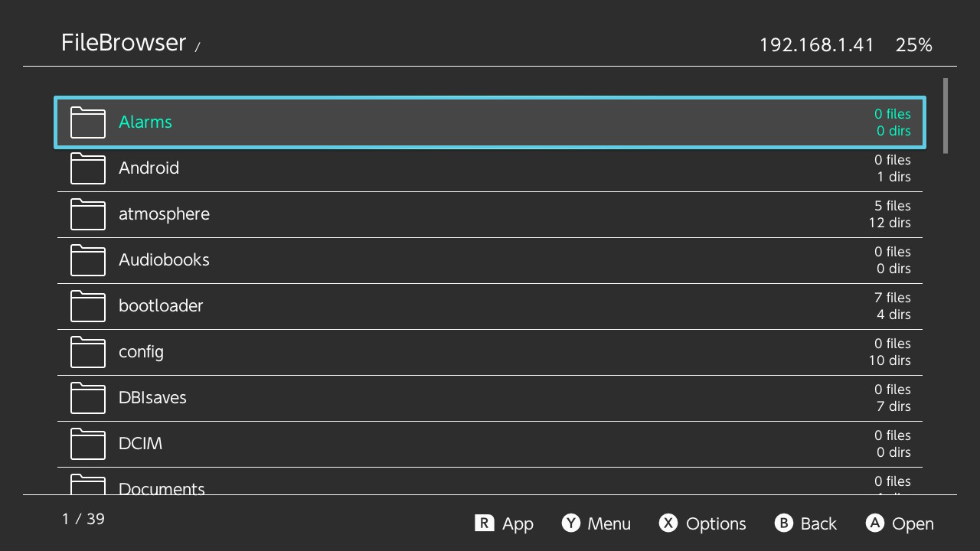
Task: Click the Alarms folder icon
Action: coord(87,122)
